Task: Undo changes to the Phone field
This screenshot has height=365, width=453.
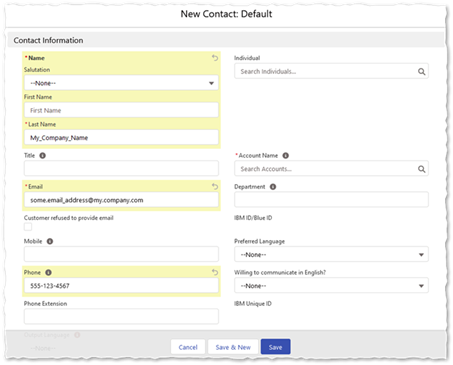Action: point(215,272)
